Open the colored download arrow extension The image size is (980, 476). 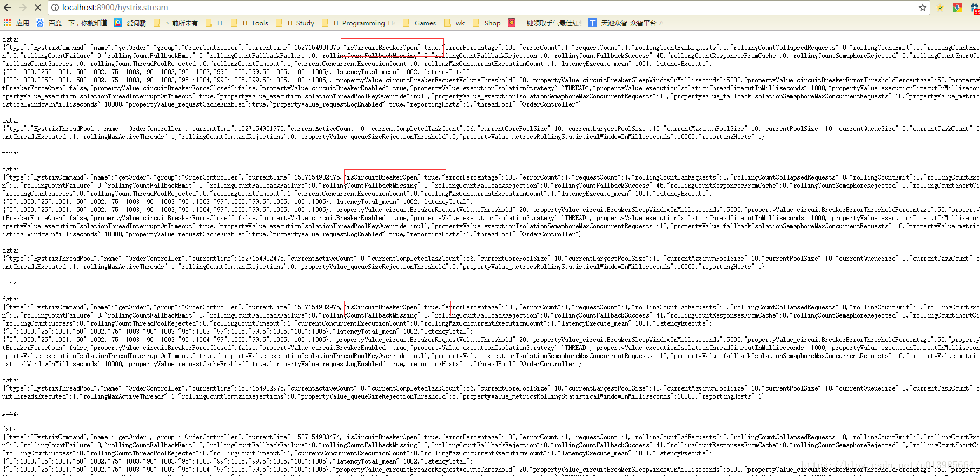pyautogui.click(x=957, y=8)
